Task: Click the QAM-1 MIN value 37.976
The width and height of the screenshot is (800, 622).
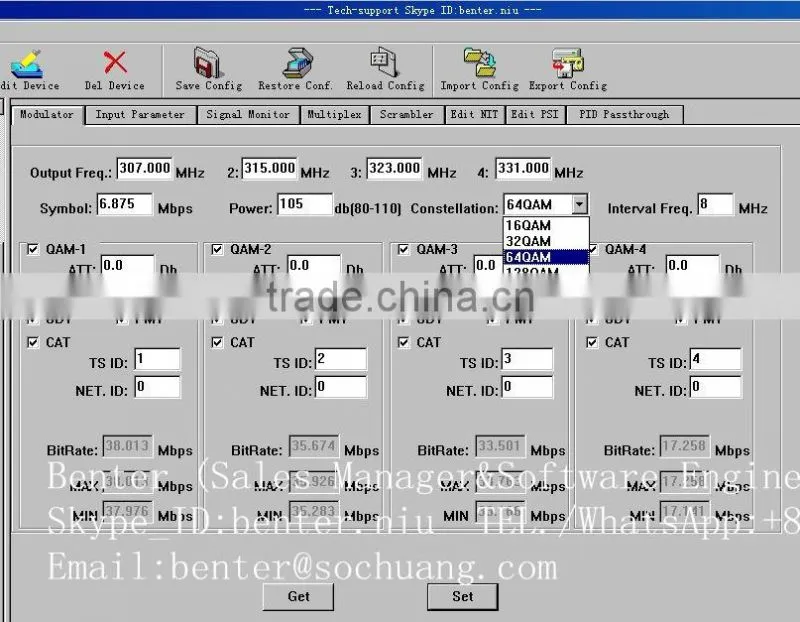Action: coord(128,511)
